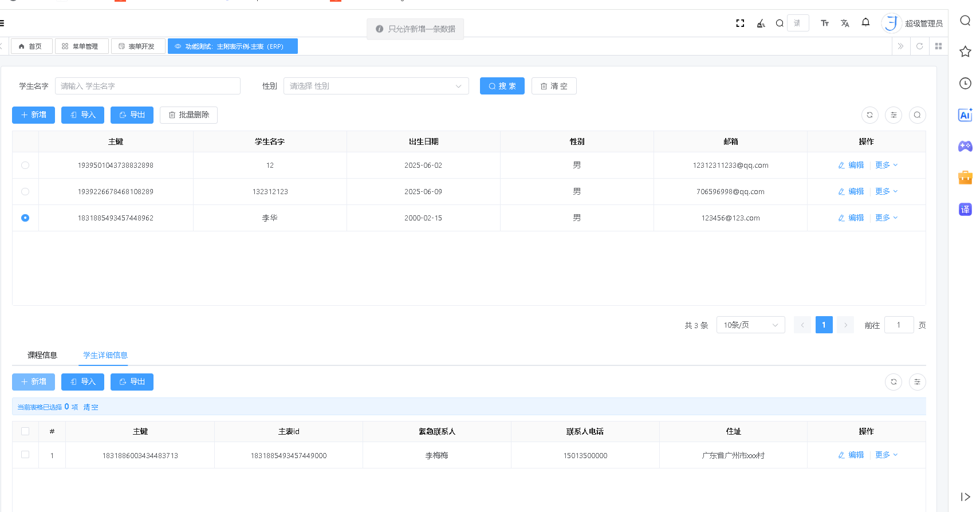
Task: Refresh the student detail sub-table
Action: click(x=894, y=382)
